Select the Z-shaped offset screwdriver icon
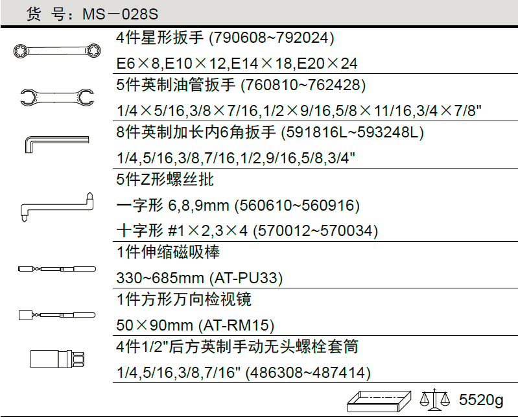The height and width of the screenshot is (420, 518). [56, 205]
